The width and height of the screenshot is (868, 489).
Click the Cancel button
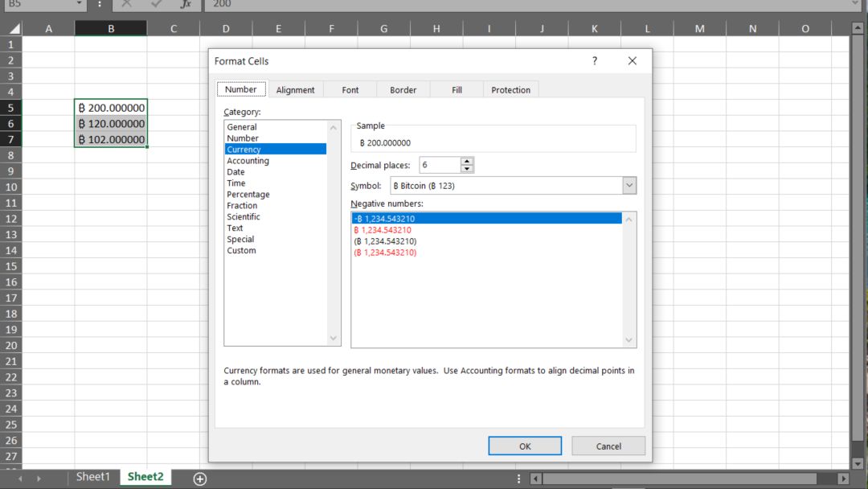(608, 446)
